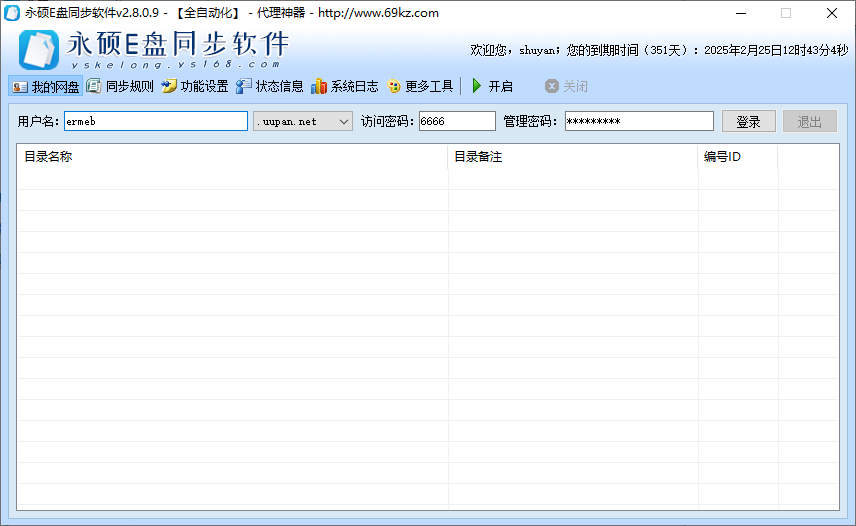
Task: Click the 目录备注 column header
Action: coord(572,157)
